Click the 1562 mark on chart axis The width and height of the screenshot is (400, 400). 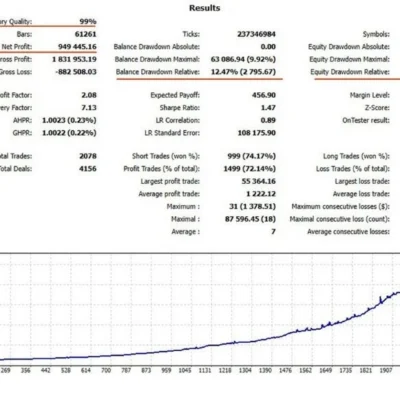click(x=305, y=370)
